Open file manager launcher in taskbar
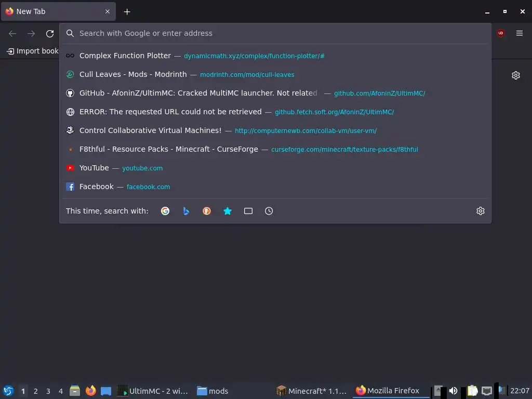This screenshot has height=399, width=532. point(75,391)
